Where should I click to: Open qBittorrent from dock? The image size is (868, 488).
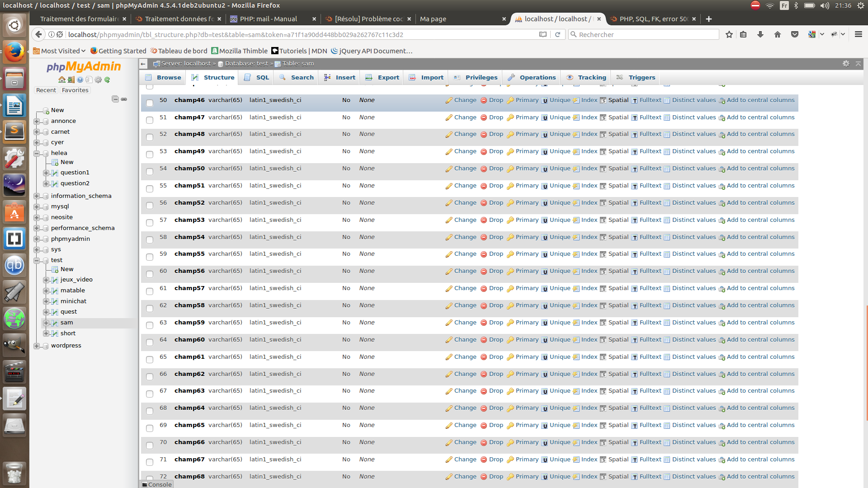point(14,265)
